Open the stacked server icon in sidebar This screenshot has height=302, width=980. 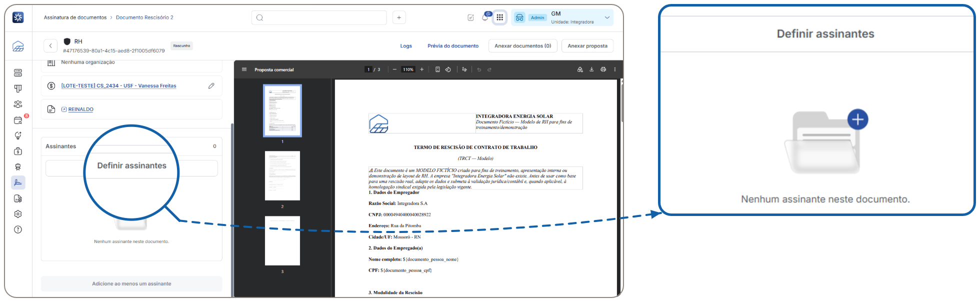click(18, 73)
